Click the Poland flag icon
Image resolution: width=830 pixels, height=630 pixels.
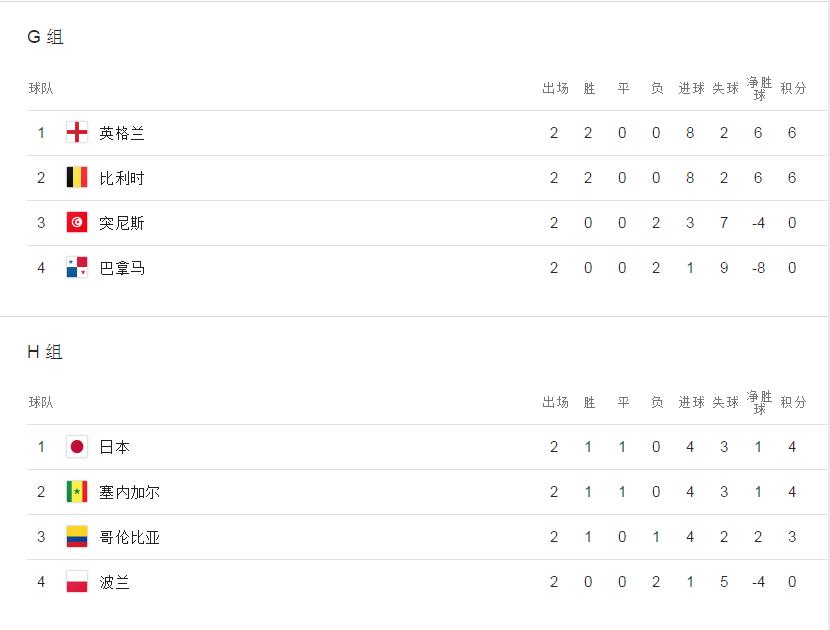77,582
